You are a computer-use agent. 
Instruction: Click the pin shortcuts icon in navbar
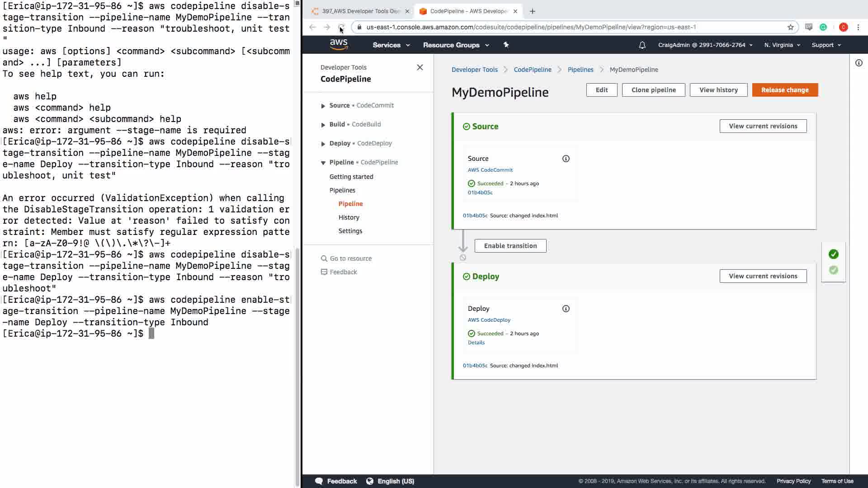(x=506, y=45)
